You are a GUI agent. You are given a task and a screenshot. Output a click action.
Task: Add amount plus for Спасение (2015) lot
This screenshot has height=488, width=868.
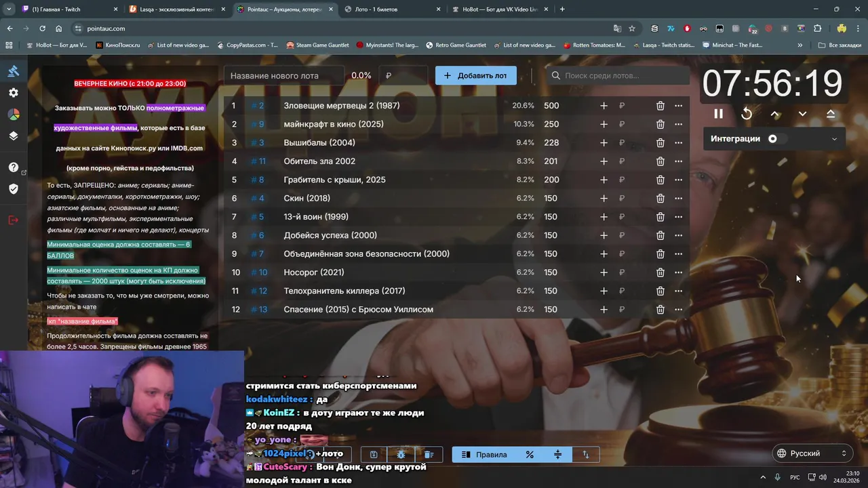tap(604, 310)
